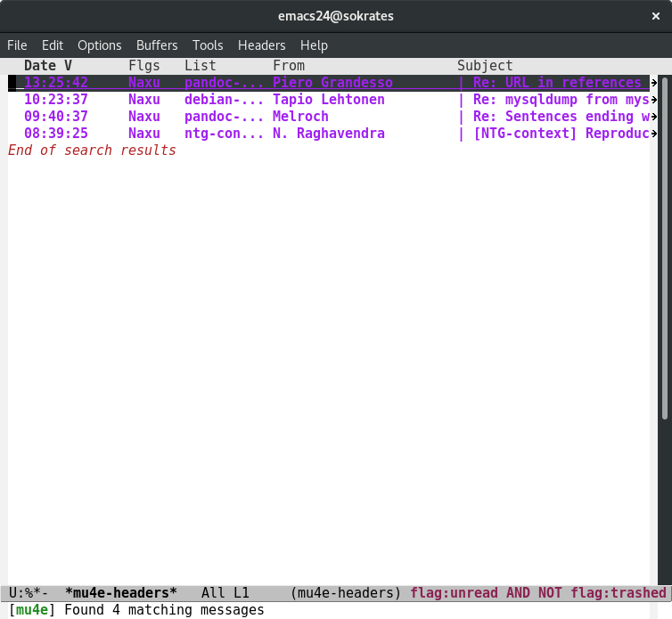Open the Buffers menu
The width and height of the screenshot is (672, 619).
tap(157, 45)
